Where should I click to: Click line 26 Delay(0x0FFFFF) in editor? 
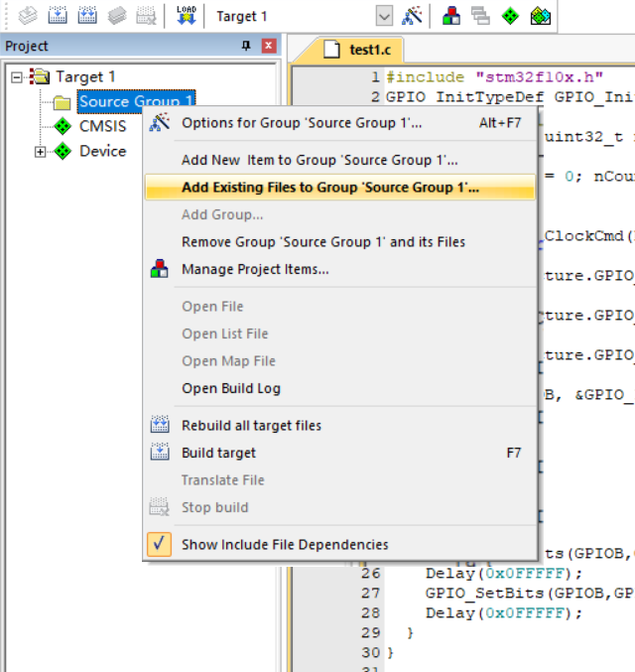click(x=504, y=574)
